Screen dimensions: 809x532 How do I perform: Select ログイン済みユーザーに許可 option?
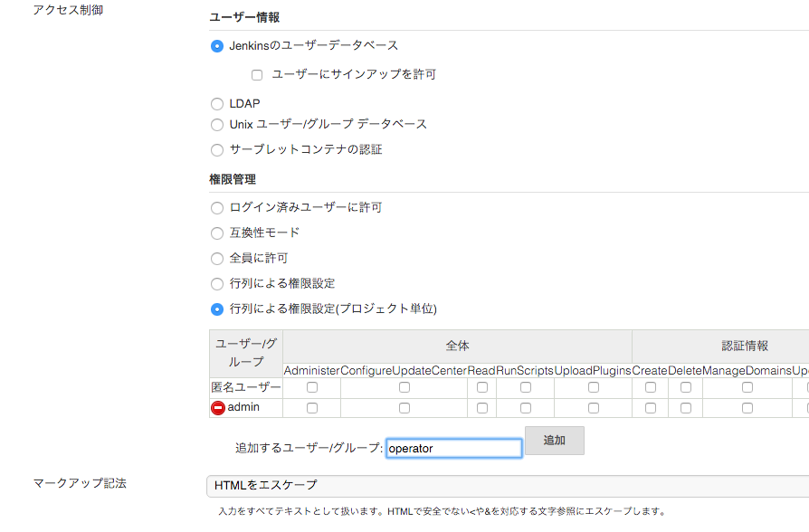(x=217, y=208)
